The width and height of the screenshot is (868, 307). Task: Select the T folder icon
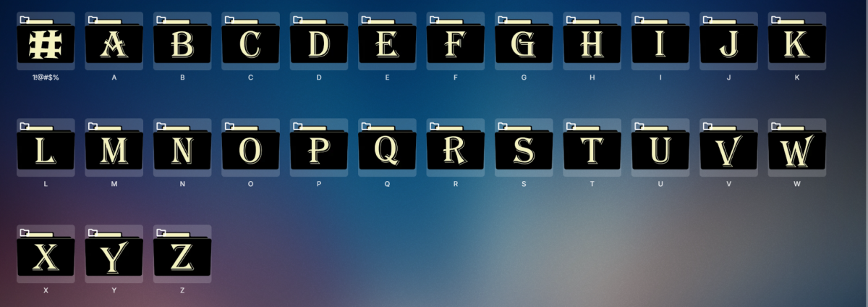tap(592, 148)
